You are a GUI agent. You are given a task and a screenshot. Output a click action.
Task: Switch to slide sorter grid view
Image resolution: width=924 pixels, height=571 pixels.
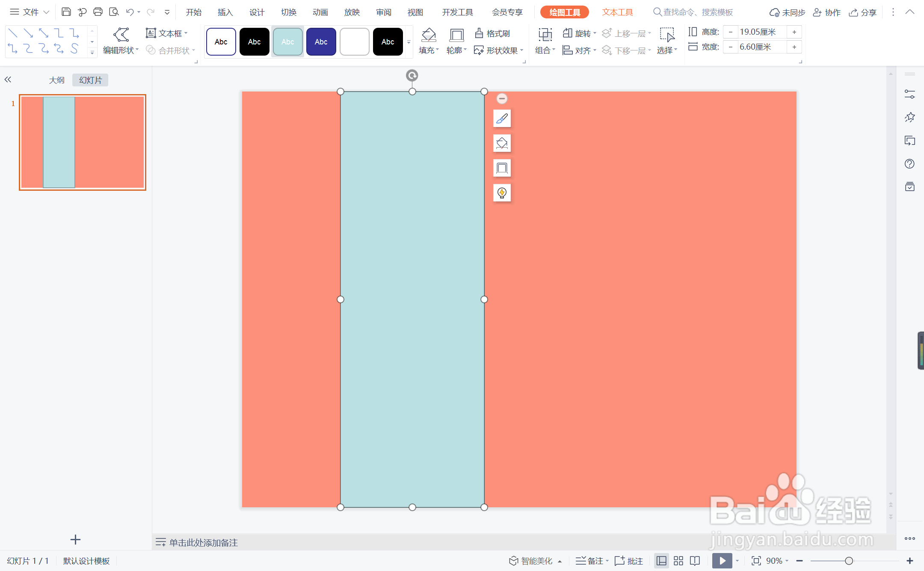click(678, 561)
